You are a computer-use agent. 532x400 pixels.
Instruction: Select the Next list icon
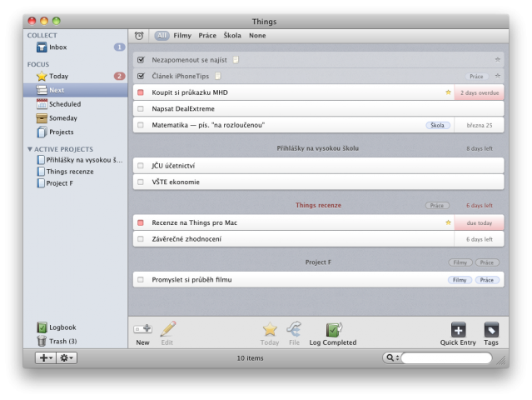click(x=42, y=90)
